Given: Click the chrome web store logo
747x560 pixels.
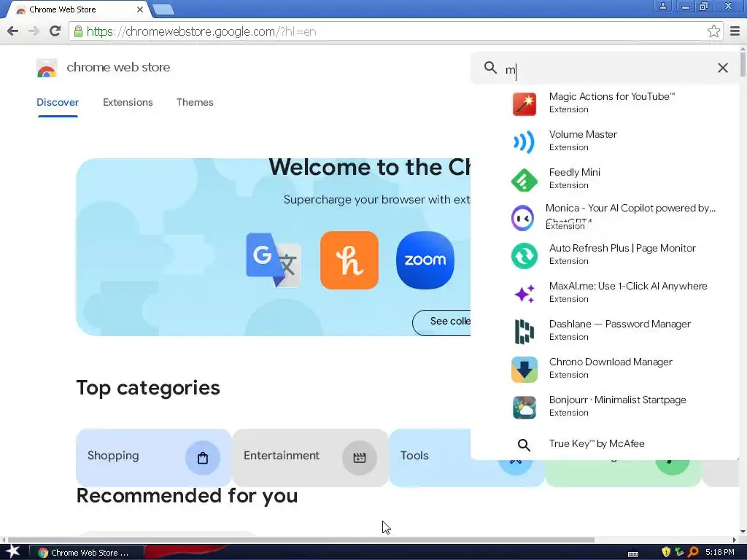Looking at the screenshot, I should [x=47, y=68].
